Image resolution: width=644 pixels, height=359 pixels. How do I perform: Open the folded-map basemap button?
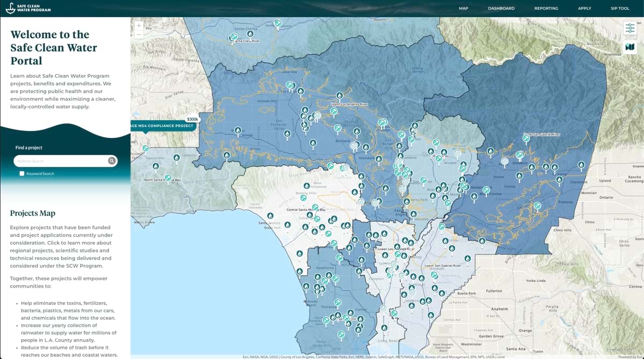630,47
